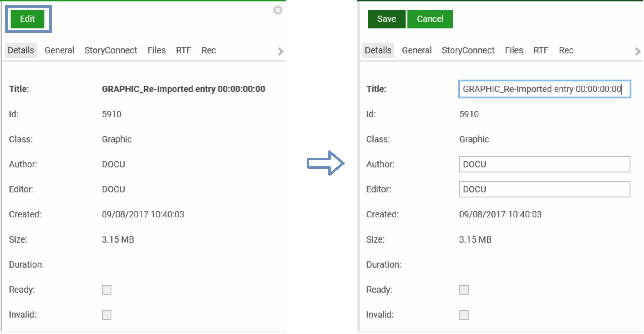
Task: Expand more tabs in left panel
Action: pos(280,51)
